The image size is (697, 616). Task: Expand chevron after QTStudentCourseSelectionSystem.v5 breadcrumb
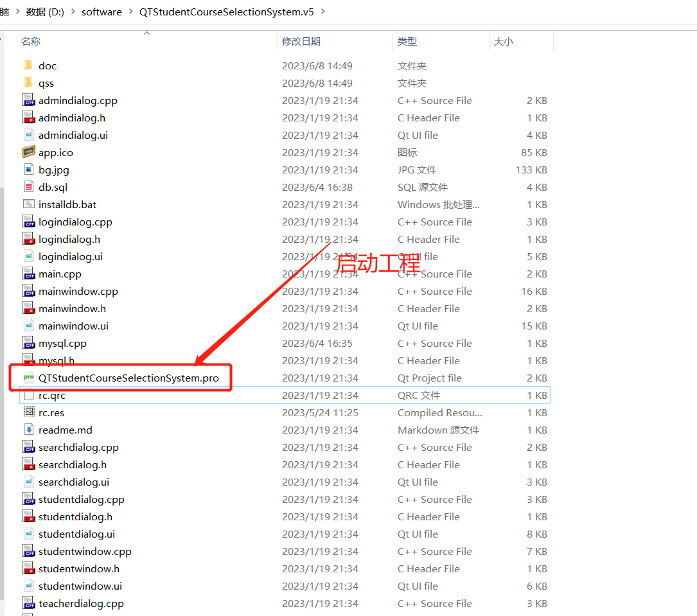coord(322,12)
